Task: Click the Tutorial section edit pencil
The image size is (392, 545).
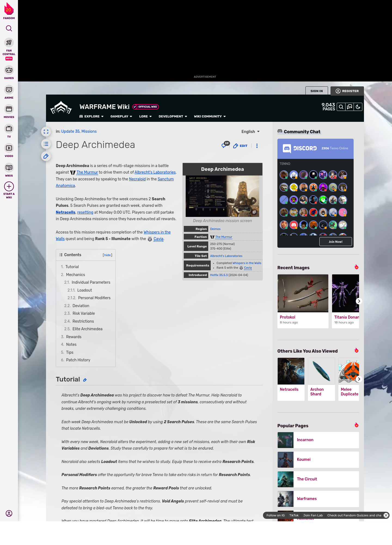Action: tap(85, 380)
